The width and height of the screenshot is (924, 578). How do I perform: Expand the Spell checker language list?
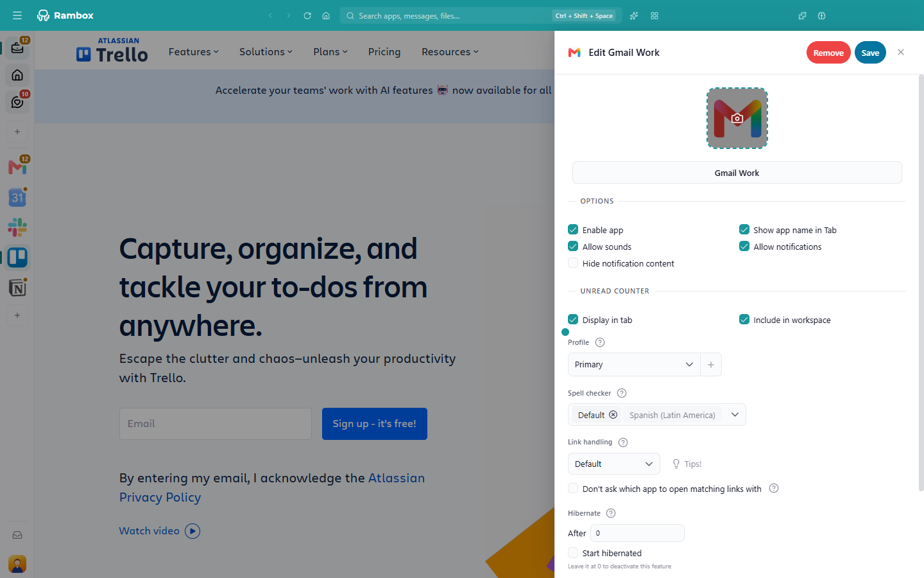tap(735, 415)
